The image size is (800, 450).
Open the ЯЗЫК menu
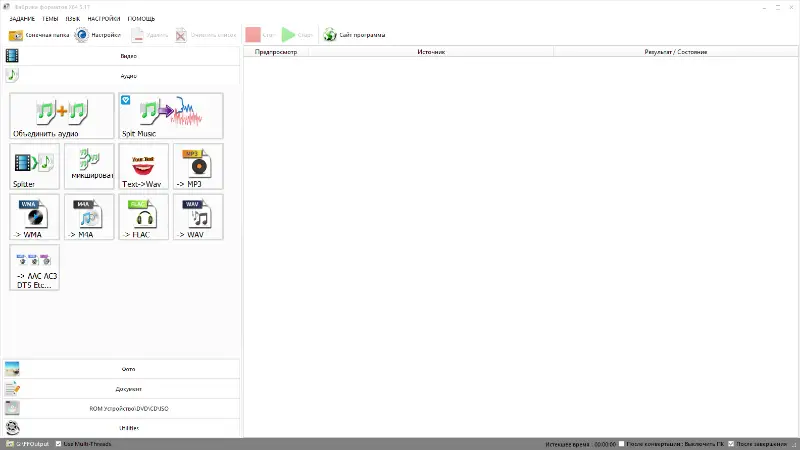tap(72, 19)
